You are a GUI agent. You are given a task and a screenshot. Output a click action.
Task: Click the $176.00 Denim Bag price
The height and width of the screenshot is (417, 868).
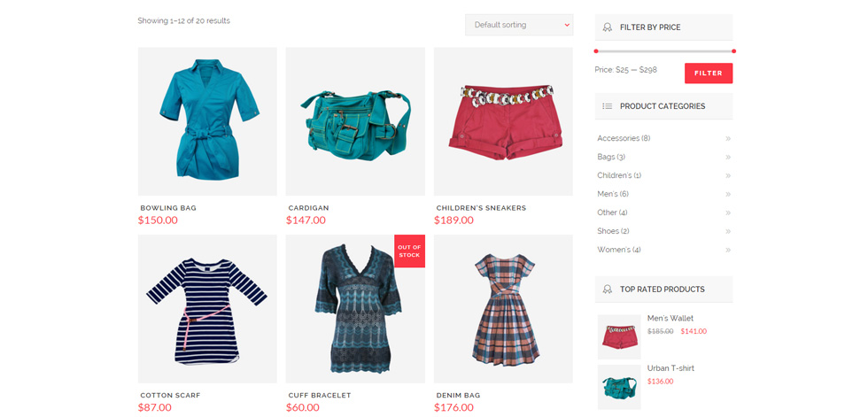453,407
